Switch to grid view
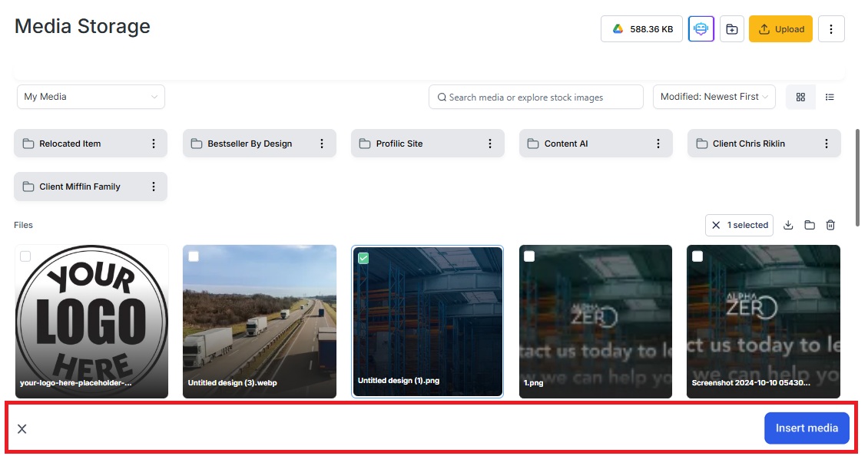 [800, 97]
